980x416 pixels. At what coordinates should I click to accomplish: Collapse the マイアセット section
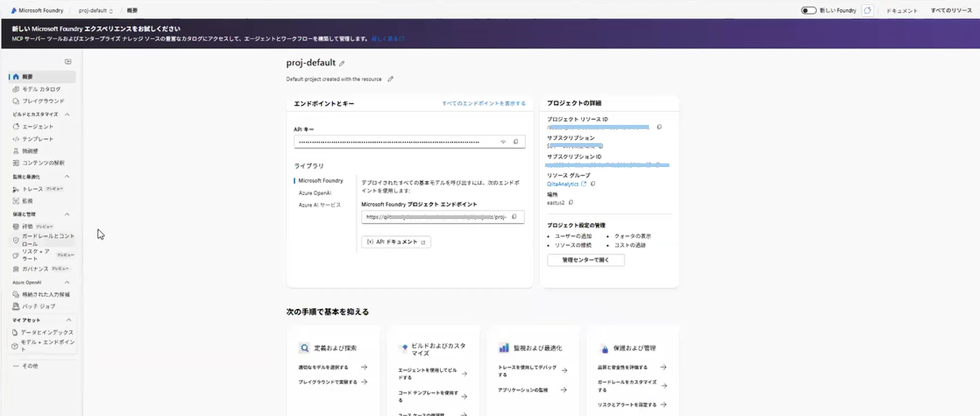[68, 320]
